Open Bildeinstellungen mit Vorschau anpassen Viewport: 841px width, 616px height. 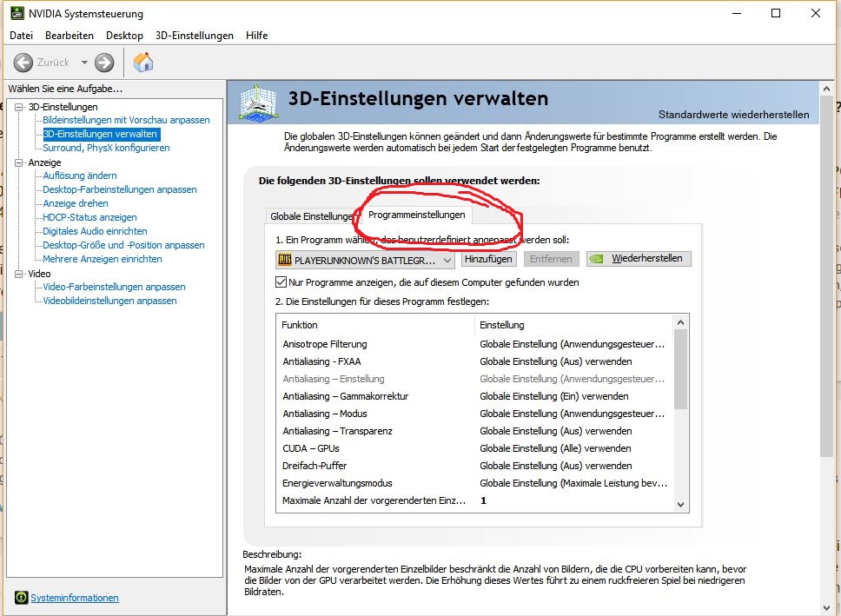click(126, 120)
